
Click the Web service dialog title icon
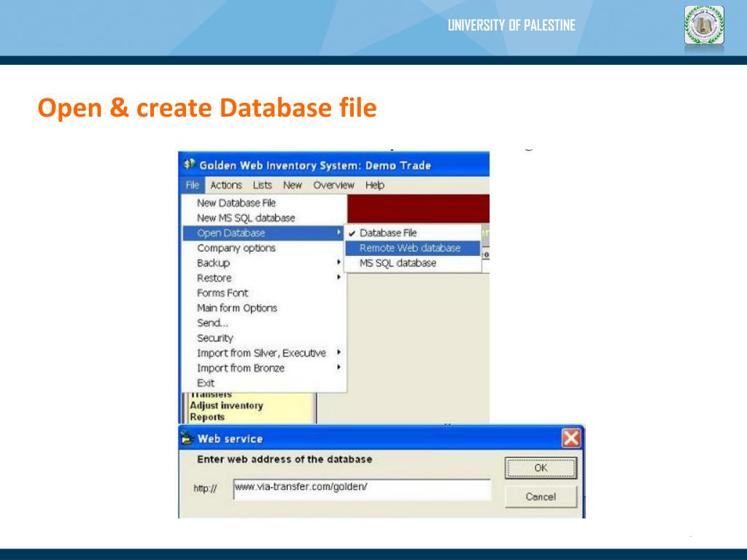187,438
